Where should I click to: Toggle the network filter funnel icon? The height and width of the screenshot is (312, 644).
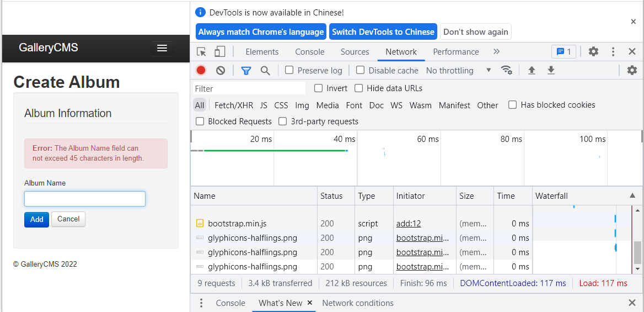[246, 70]
